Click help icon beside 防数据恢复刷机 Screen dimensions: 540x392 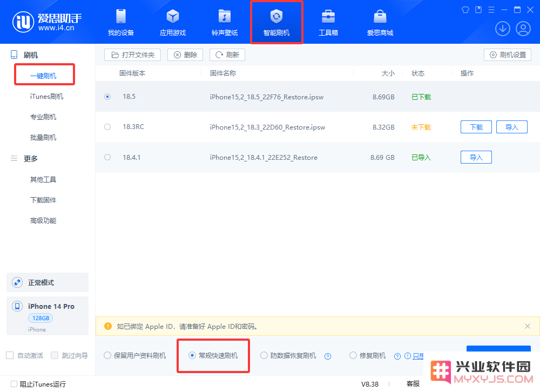328,356
